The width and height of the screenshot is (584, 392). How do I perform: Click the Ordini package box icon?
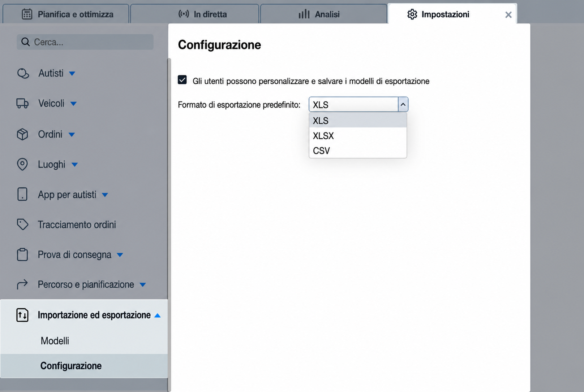pyautogui.click(x=22, y=134)
